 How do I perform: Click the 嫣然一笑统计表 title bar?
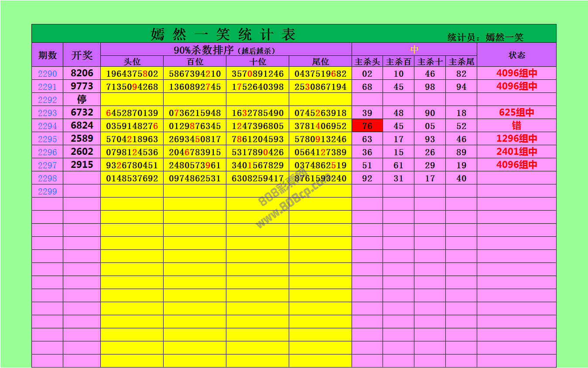click(223, 34)
